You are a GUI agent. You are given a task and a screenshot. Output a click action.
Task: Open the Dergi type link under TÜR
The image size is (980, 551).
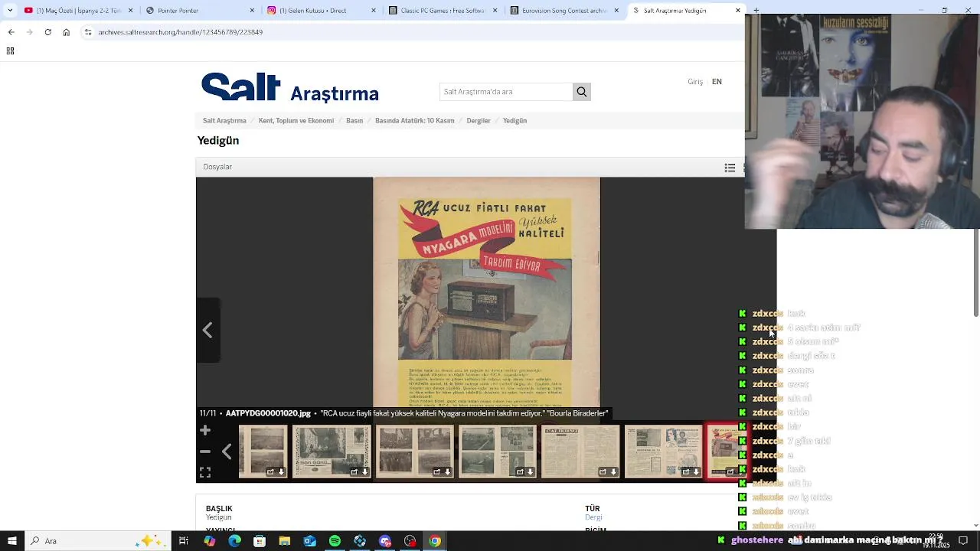tap(593, 517)
